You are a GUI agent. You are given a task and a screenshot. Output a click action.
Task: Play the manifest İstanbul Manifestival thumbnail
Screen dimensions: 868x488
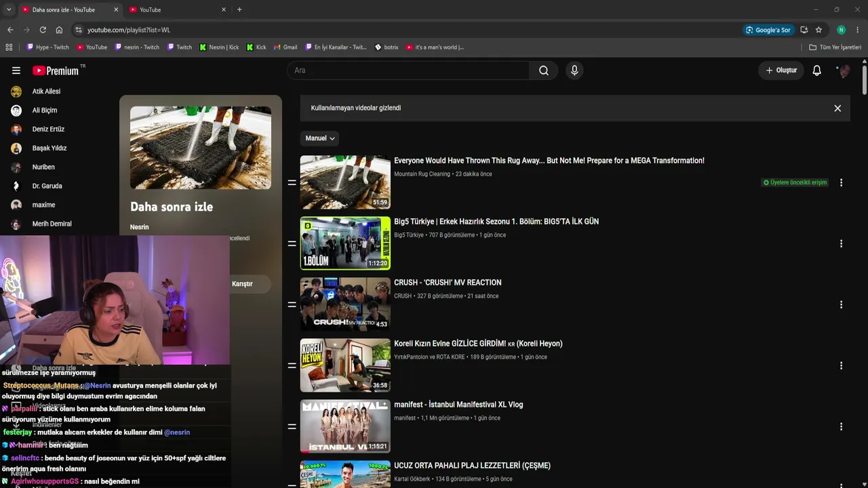[x=345, y=426]
